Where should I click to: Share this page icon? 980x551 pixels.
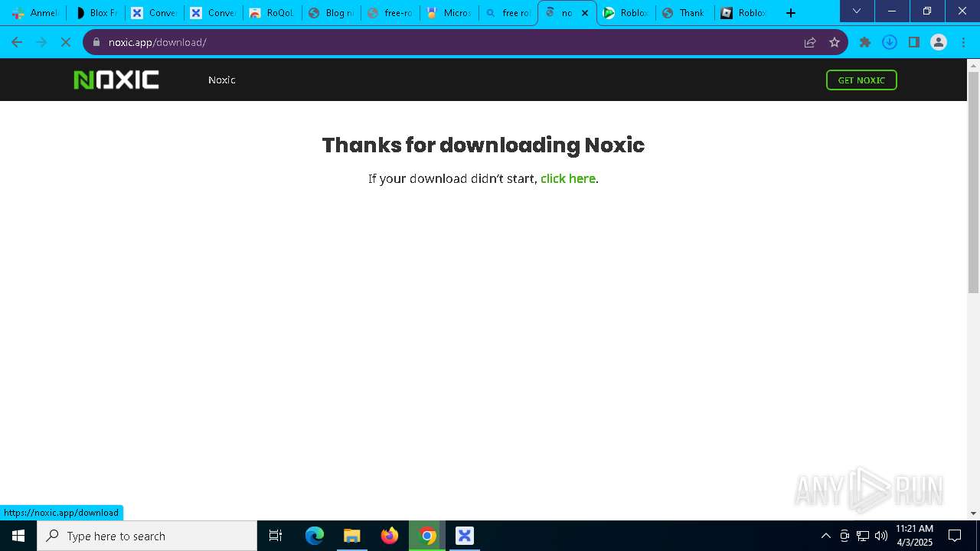click(x=810, y=42)
